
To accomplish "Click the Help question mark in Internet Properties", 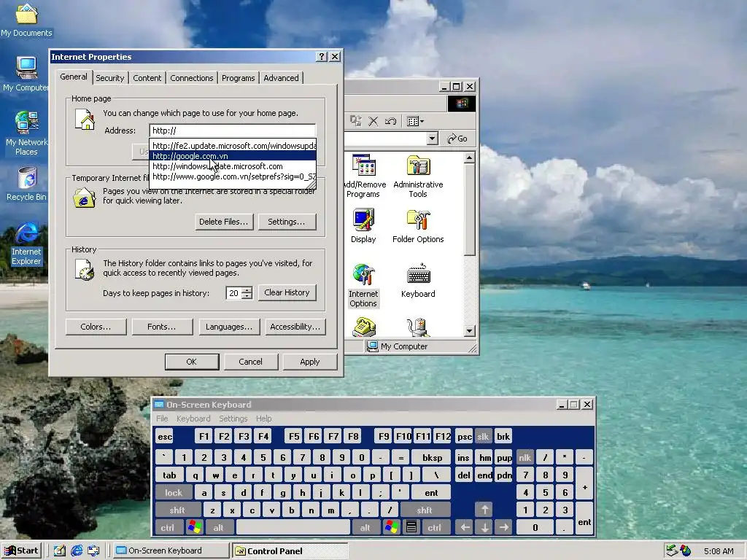I will tap(322, 57).
